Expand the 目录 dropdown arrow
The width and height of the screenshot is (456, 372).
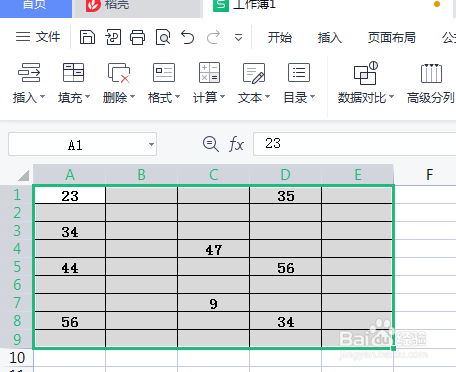(313, 97)
